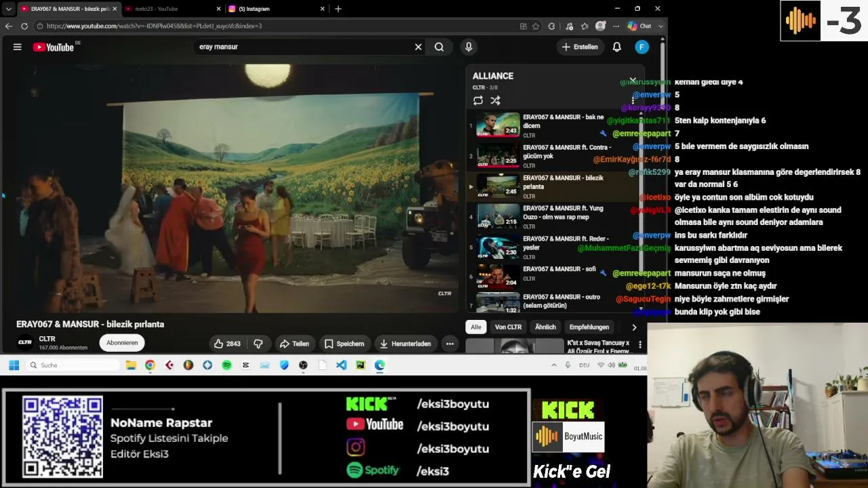Open PyCharm from the taskbar
The width and height of the screenshot is (868, 488).
tap(360, 365)
